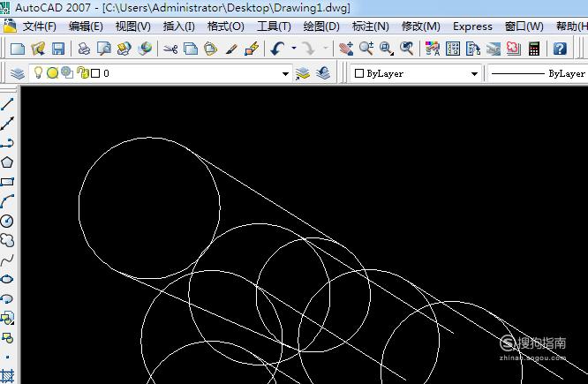Screen dimensions: 588x384
Task: Create a new drawing with QNew icon
Action: [x=18, y=49]
